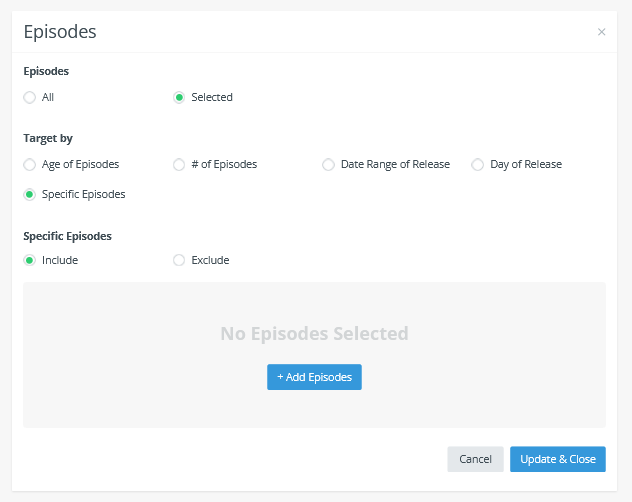Target by Age of Episodes
This screenshot has height=502, width=632.
point(30,164)
